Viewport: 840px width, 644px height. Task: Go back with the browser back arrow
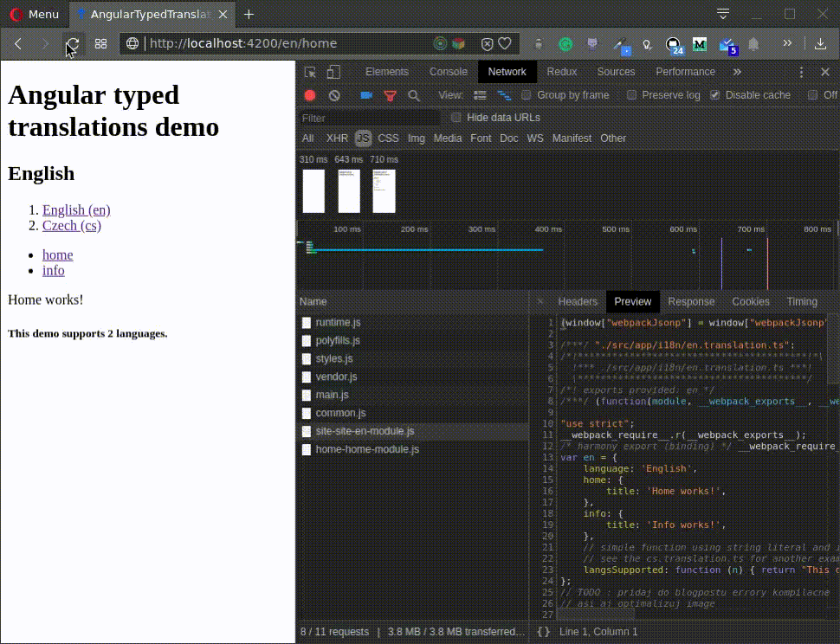[18, 44]
